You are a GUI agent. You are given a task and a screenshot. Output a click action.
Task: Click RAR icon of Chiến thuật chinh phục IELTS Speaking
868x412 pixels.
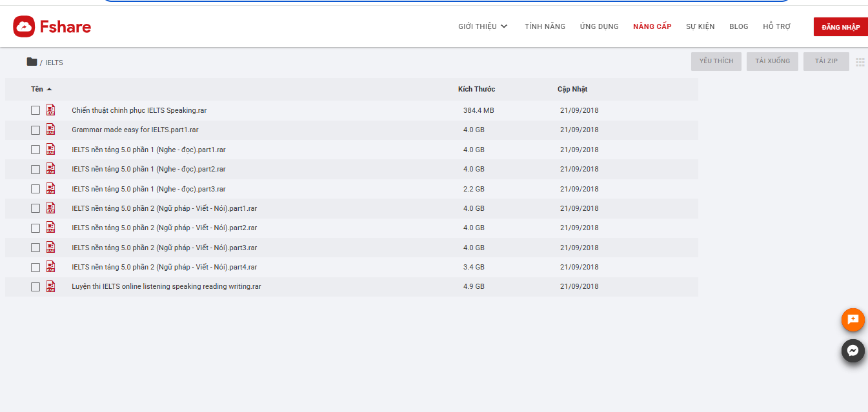coord(51,110)
